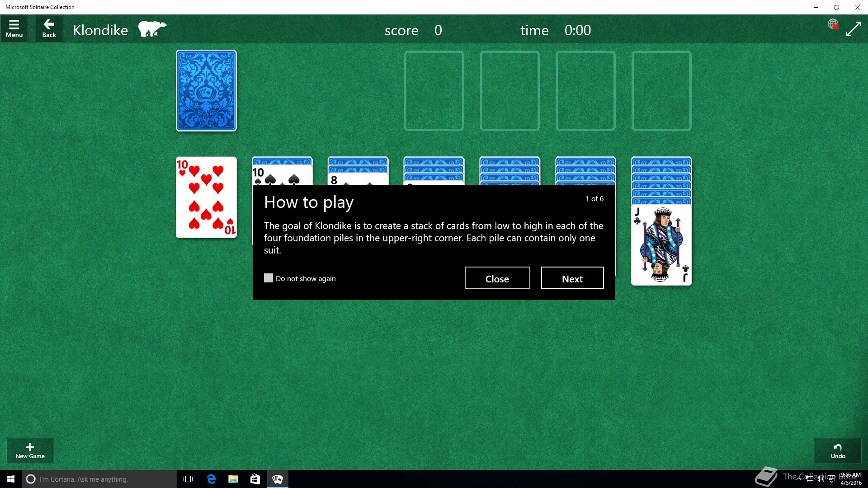
Task: Open the Windows Start menu
Action: point(11,479)
